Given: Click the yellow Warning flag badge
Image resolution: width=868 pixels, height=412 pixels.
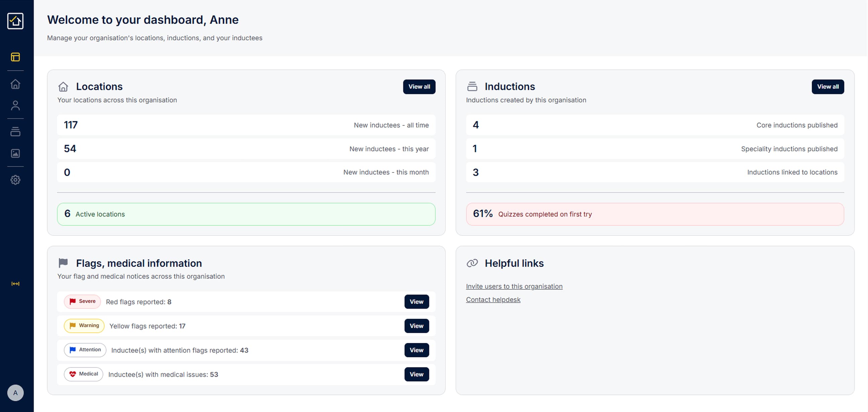Looking at the screenshot, I should click(x=84, y=326).
